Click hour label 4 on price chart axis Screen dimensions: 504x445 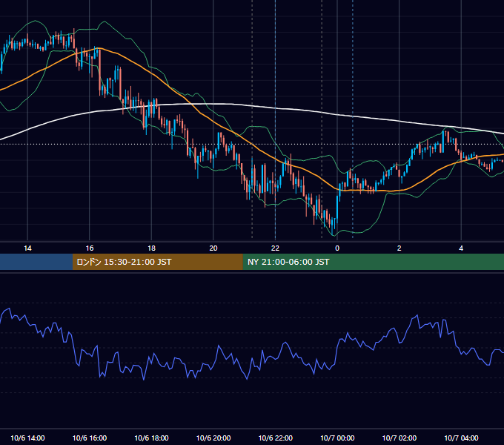pos(461,248)
